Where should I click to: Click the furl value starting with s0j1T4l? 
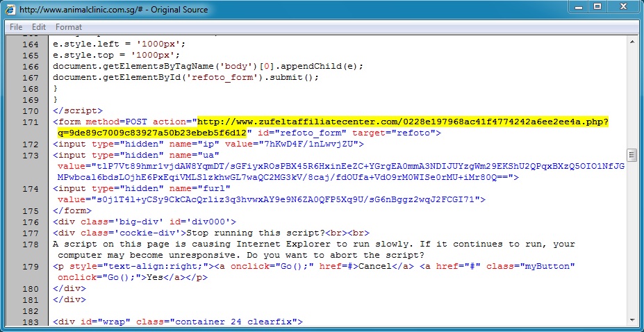pyautogui.click(x=272, y=199)
